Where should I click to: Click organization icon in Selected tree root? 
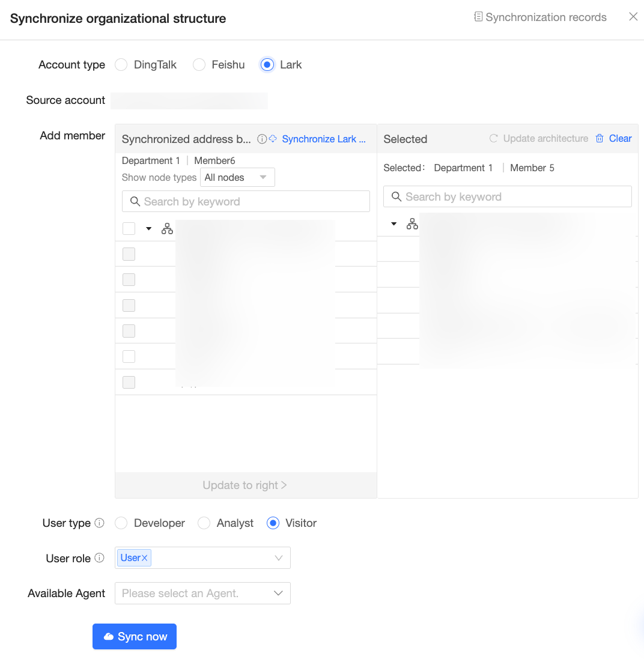pos(412,223)
